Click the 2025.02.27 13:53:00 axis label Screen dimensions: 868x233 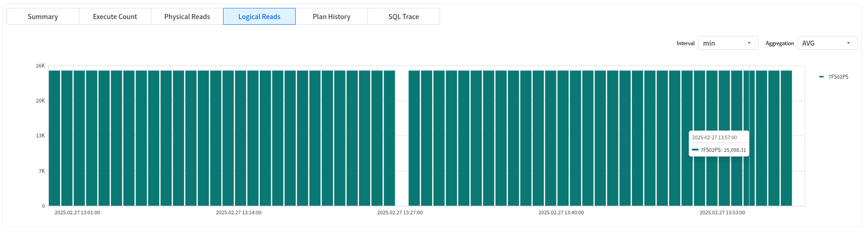tap(722, 212)
